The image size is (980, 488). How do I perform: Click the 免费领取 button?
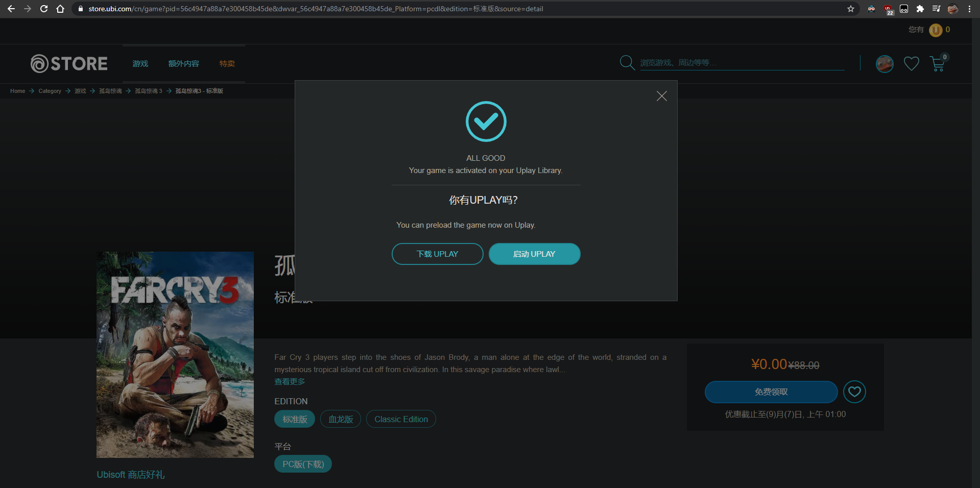[x=771, y=392]
